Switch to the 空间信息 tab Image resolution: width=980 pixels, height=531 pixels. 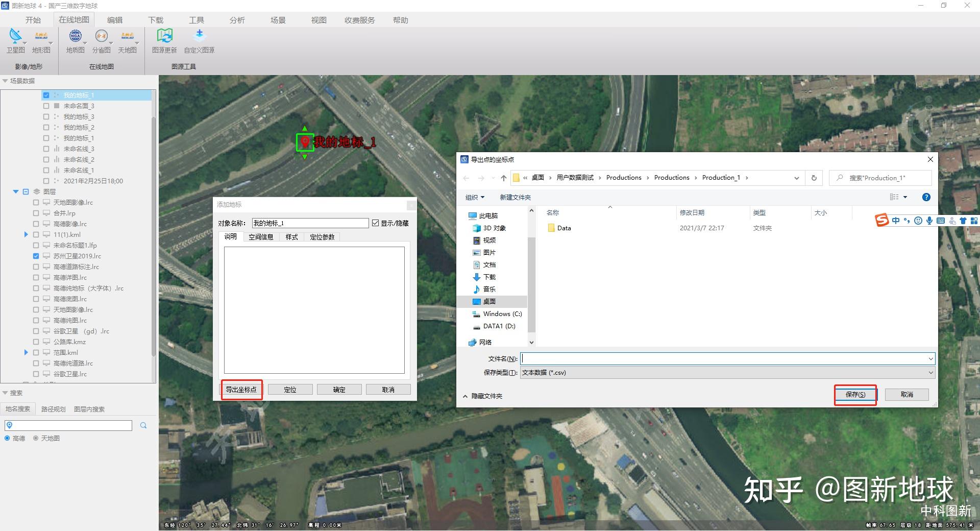click(x=261, y=237)
